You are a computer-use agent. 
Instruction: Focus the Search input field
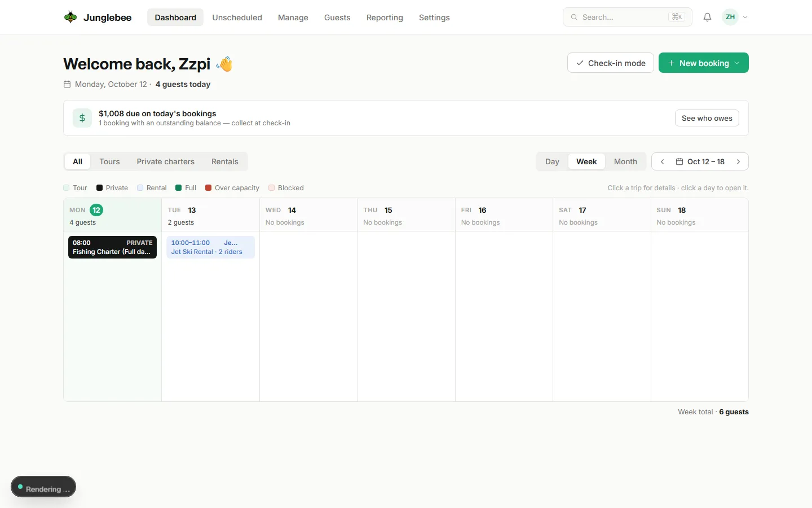click(628, 17)
